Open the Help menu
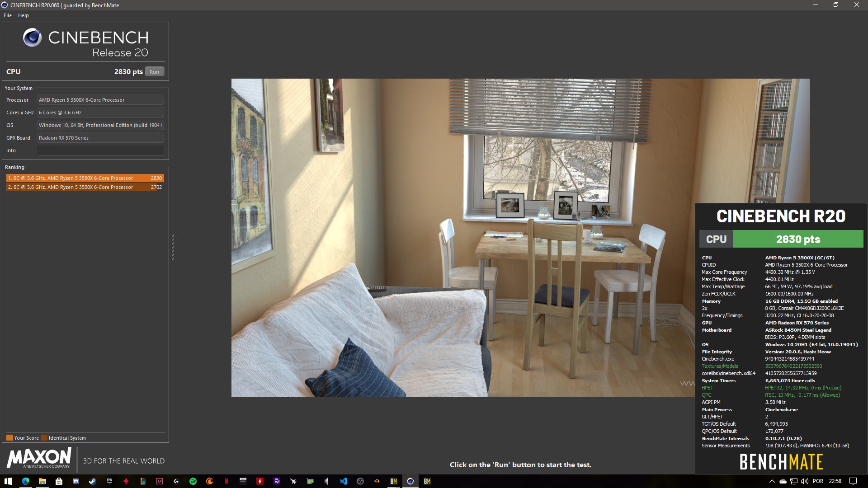 tap(24, 15)
